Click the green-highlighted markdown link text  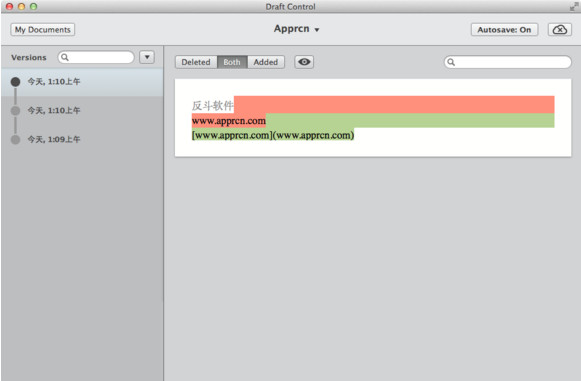coord(273,135)
